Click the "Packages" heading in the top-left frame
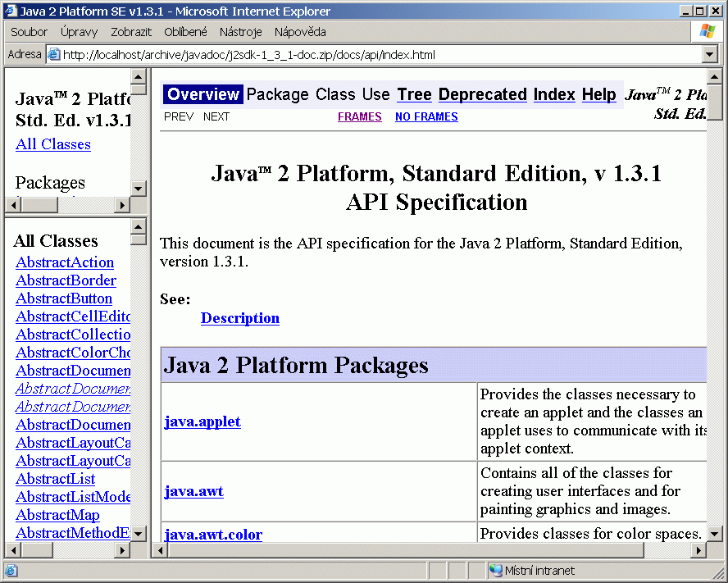Image resolution: width=728 pixels, height=583 pixels. click(50, 183)
